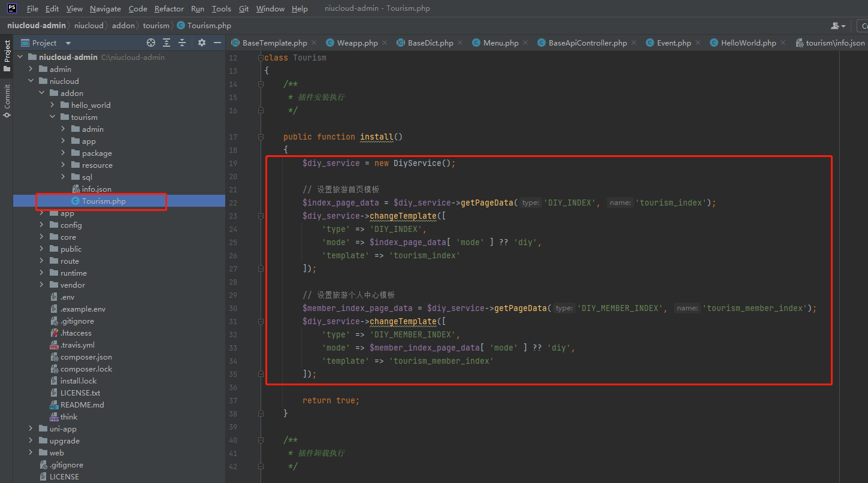Viewport: 868px width, 483px height.
Task: Switch to the BaseApiController.php tab
Action: 587,43
